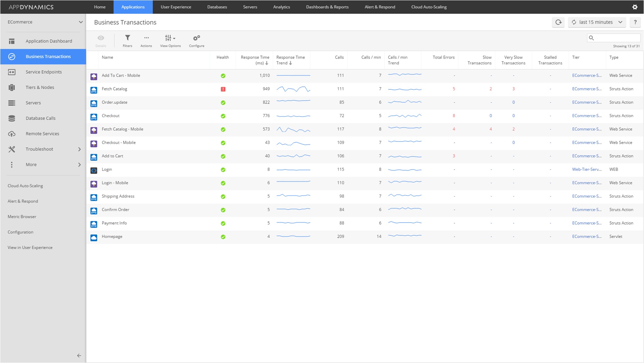Open Metric Browser link in sidebar
This screenshot has width=644, height=363.
pos(22,217)
